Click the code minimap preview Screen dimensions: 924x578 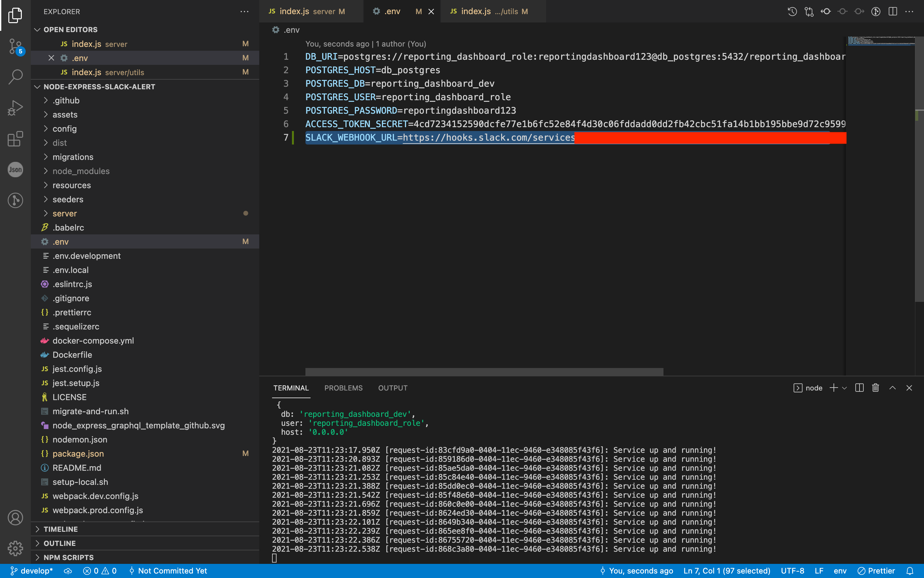(x=880, y=41)
